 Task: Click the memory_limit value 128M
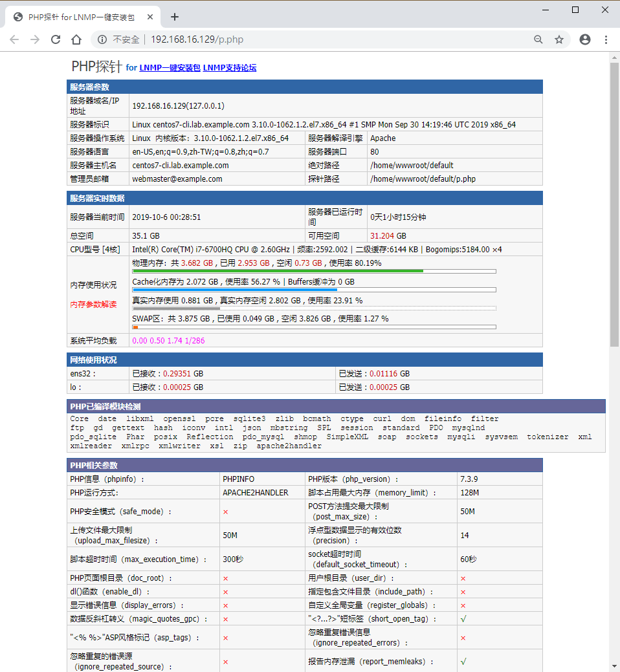pos(469,493)
